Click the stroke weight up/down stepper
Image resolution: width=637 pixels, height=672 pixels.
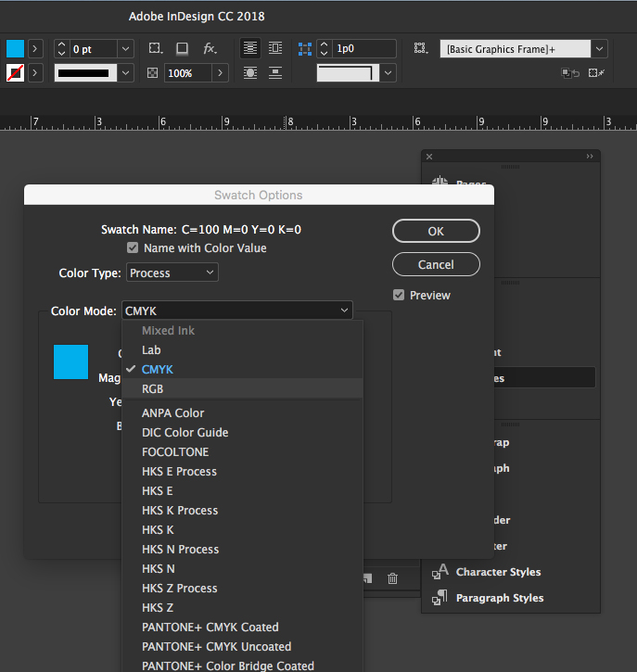(x=61, y=49)
